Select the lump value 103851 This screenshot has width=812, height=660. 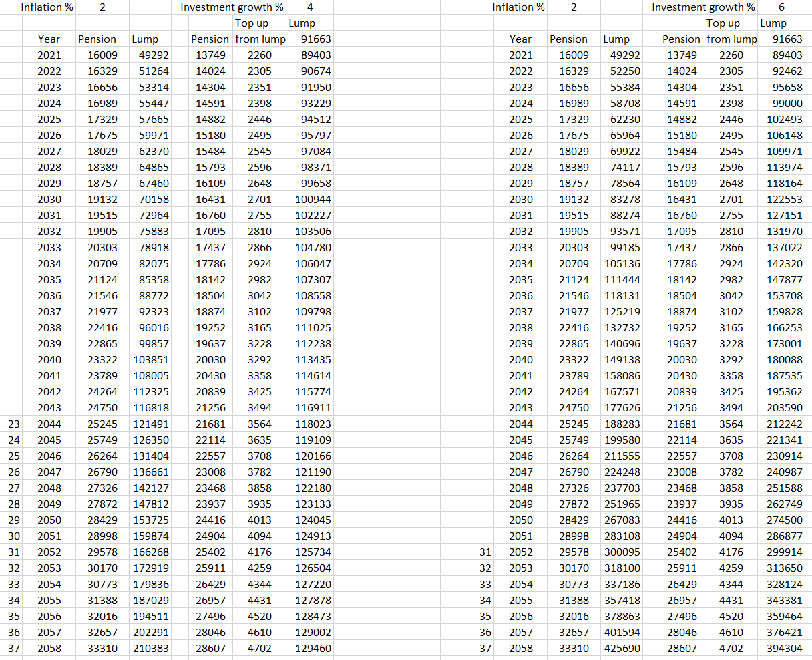coord(150,360)
